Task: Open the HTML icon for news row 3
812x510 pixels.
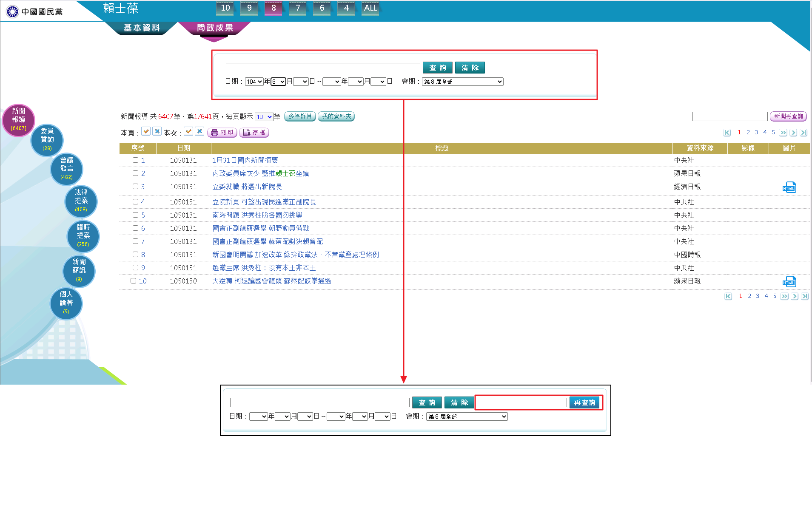Action: 789,187
